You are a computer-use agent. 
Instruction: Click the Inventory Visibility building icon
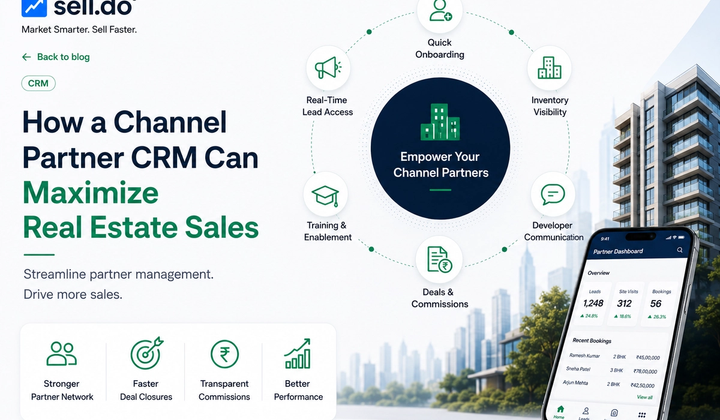pos(549,68)
